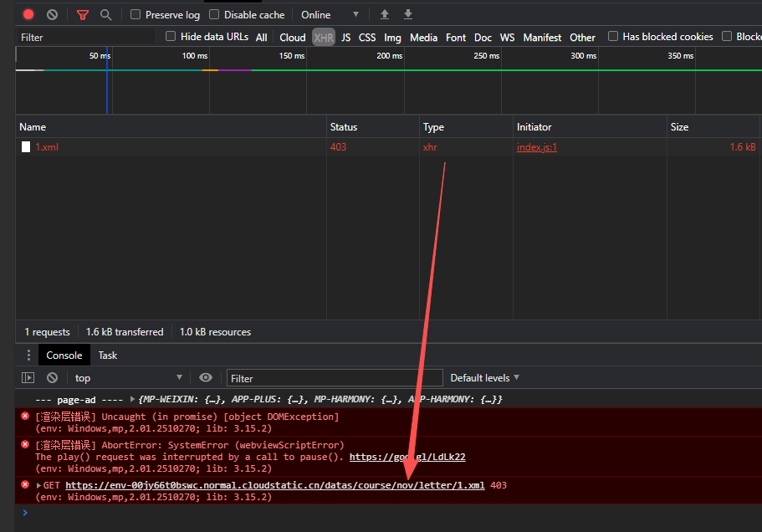The image size is (762, 532).
Task: Switch to the Task tab
Action: [x=108, y=356]
